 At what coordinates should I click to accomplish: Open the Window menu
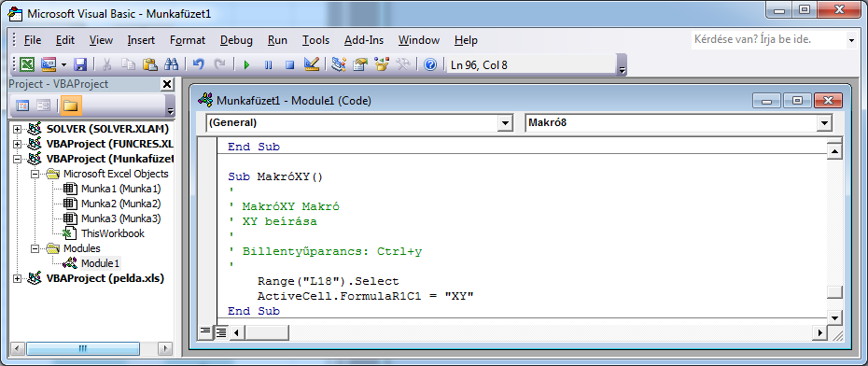coord(419,40)
